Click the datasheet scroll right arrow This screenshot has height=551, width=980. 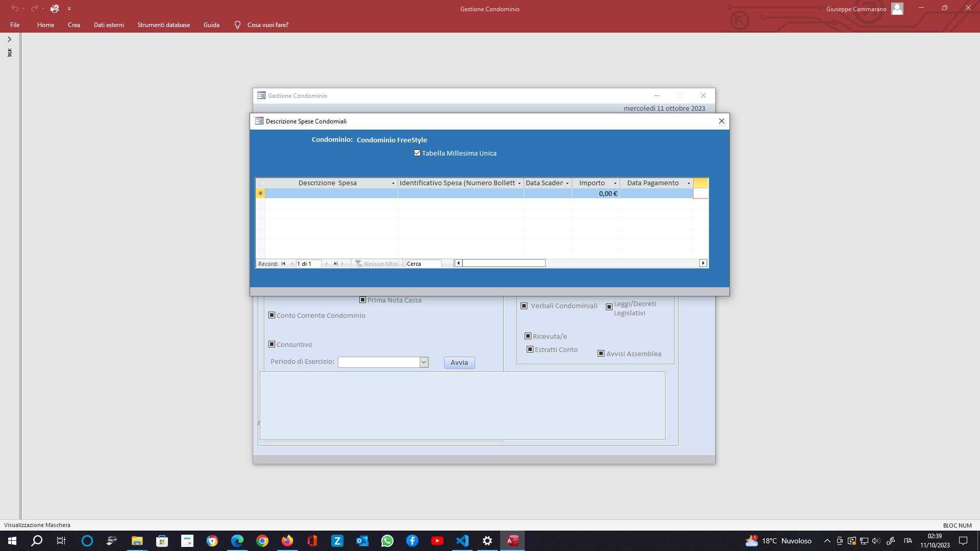pyautogui.click(x=703, y=263)
